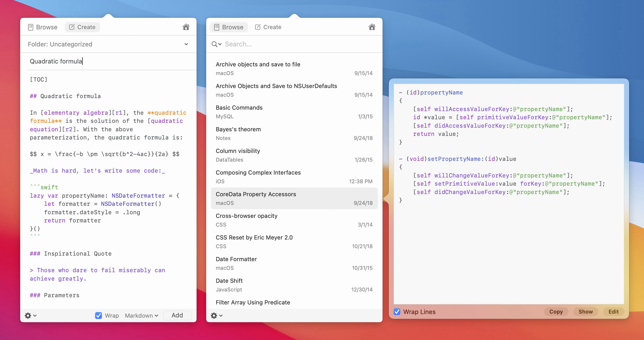Image resolution: width=644 pixels, height=340 pixels.
Task: Switch to Browse tab in the left window
Action: [43, 27]
